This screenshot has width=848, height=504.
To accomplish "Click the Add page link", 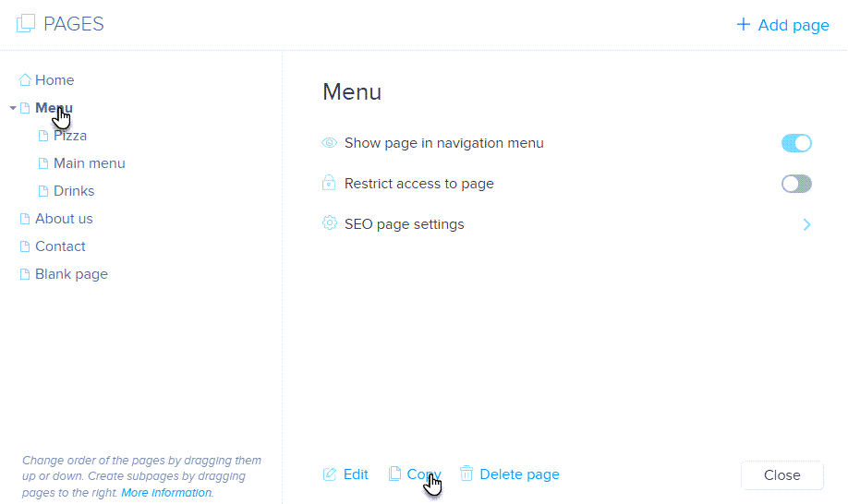I will point(793,25).
